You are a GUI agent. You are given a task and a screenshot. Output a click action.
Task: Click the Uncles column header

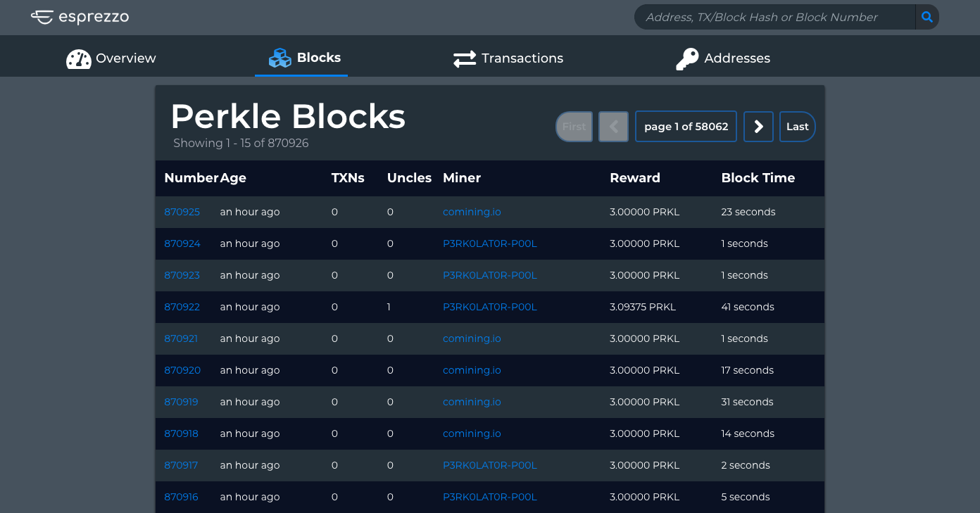(x=409, y=178)
